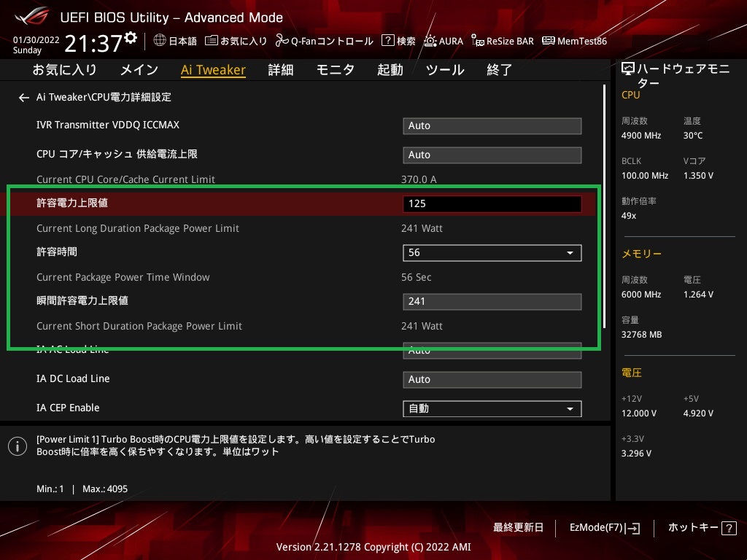Click EzMode(F7) button
Viewport: 747px width, 560px height.
605,527
